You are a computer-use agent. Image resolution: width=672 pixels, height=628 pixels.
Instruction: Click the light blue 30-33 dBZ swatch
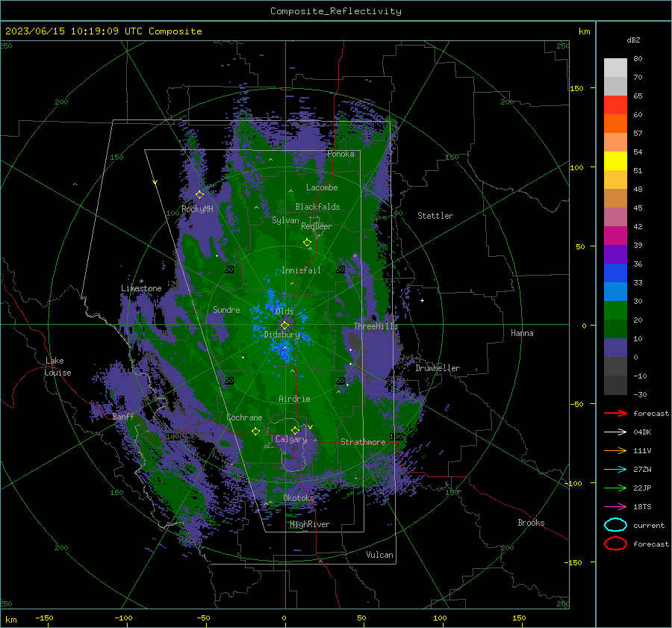coord(615,291)
